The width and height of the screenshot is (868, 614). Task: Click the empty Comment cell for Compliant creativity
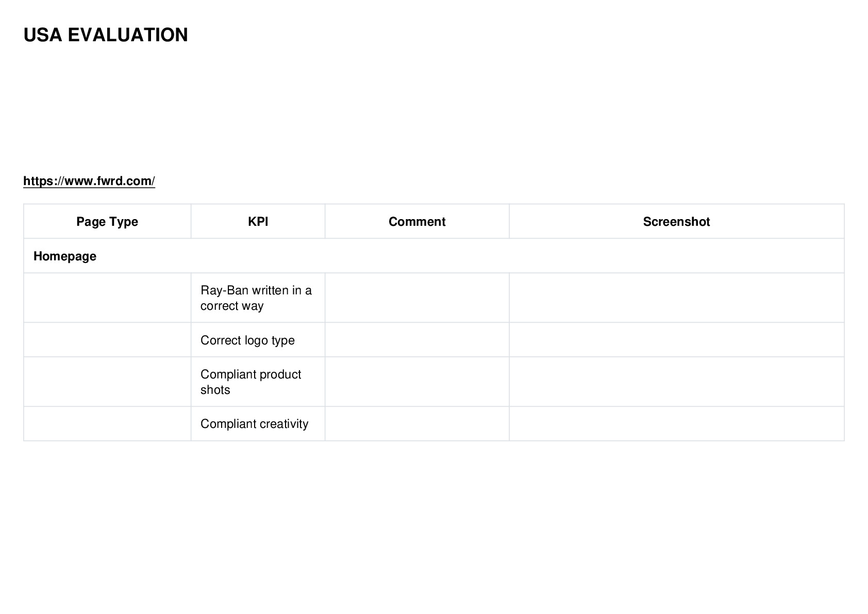[417, 424]
